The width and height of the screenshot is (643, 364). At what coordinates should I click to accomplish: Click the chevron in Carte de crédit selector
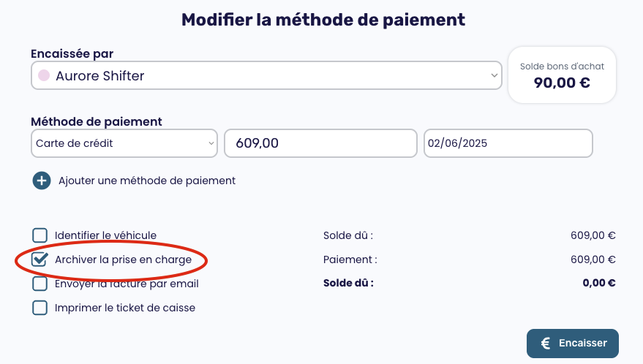[211, 143]
